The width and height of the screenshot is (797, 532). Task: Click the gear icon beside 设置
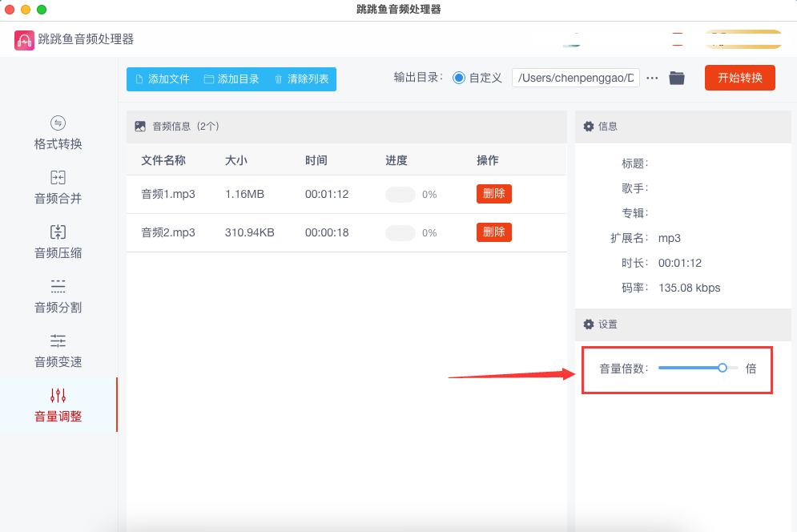tap(589, 324)
